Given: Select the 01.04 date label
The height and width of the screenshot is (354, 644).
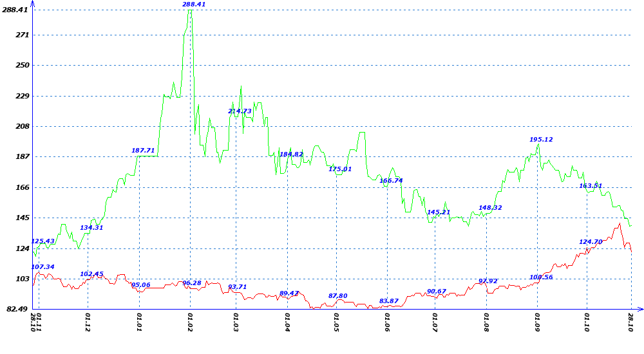Looking at the screenshot, I should coord(287,322).
